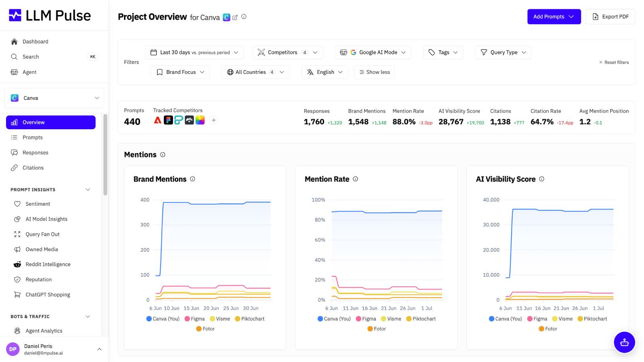Toggle Figma series in Mention Rate legend
644x362 pixels.
pyautogui.click(x=366, y=319)
